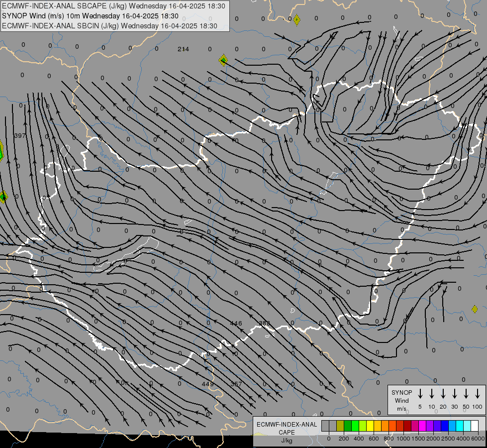Viewport: 487px width, 448px height.
Task: Click the 4000 tick label in CAPE legend
Action: point(463,439)
